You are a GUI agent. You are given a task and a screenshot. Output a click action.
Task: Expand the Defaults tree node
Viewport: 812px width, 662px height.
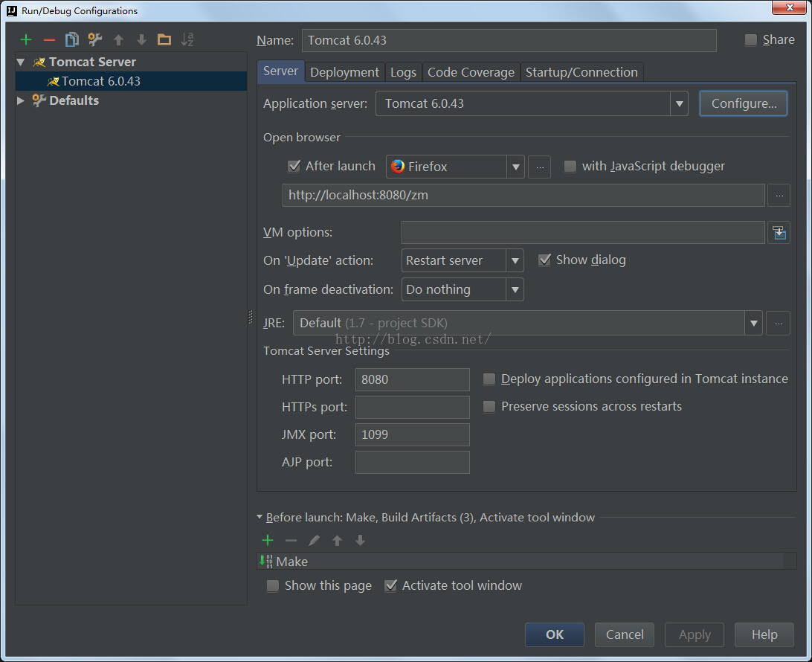pos(21,100)
